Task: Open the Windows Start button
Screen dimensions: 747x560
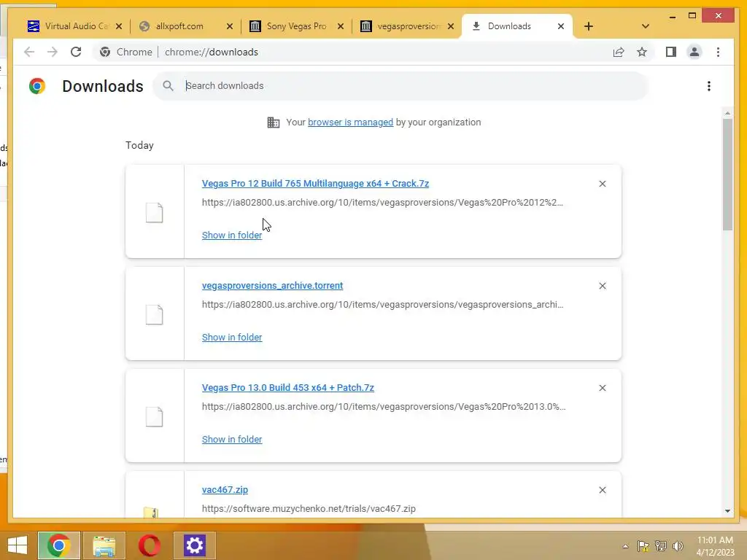Action: (x=18, y=545)
